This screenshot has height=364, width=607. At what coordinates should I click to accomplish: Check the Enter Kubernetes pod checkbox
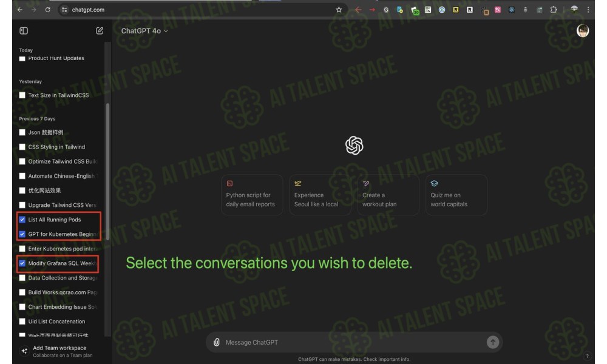pos(22,249)
